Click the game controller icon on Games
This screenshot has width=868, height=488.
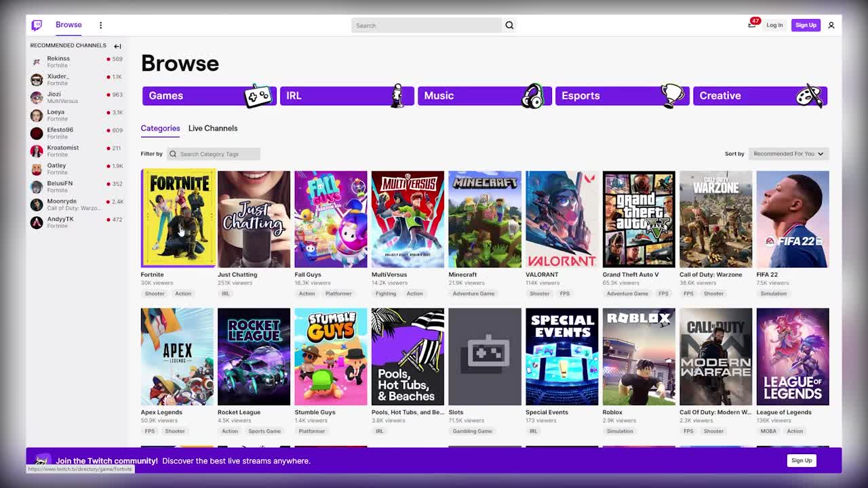[258, 96]
